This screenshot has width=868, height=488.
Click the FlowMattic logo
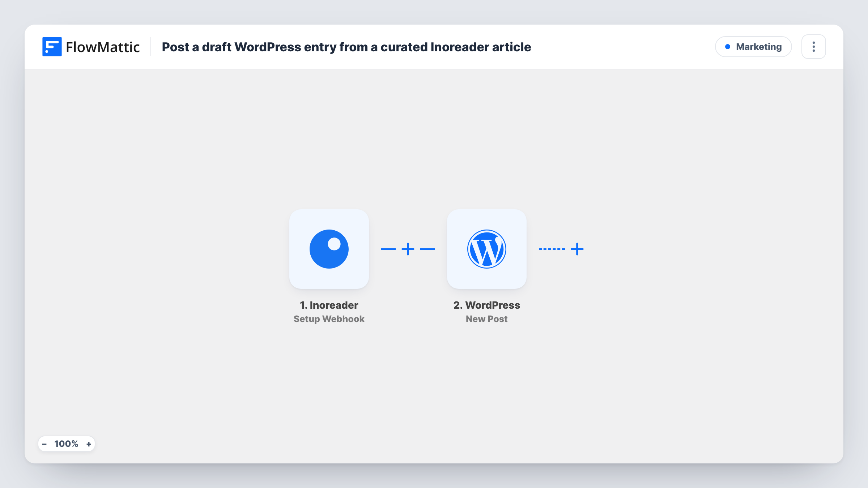[91, 47]
